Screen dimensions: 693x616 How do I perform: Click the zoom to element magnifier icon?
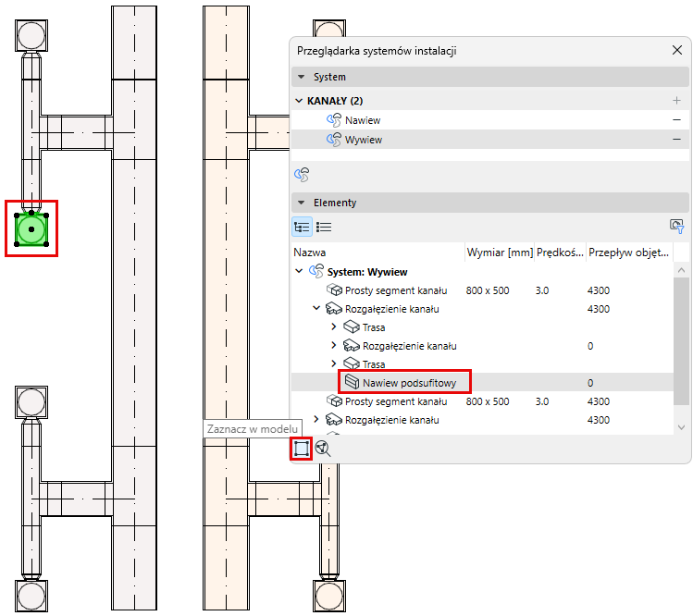pyautogui.click(x=323, y=449)
